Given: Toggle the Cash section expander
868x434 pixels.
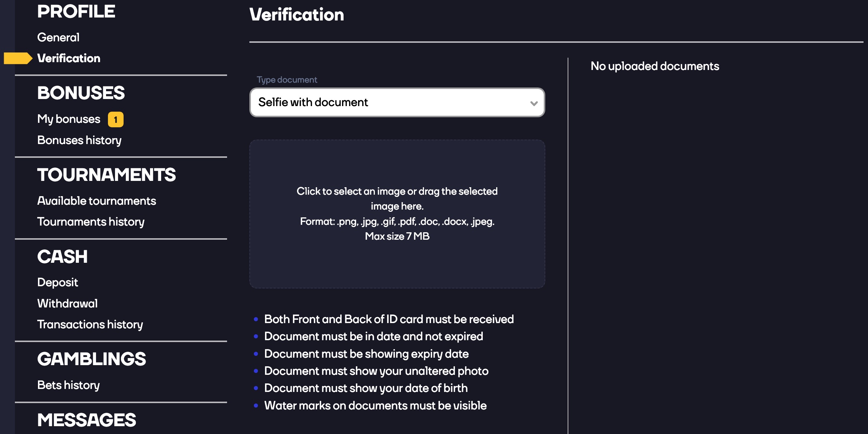Looking at the screenshot, I should 62,256.
